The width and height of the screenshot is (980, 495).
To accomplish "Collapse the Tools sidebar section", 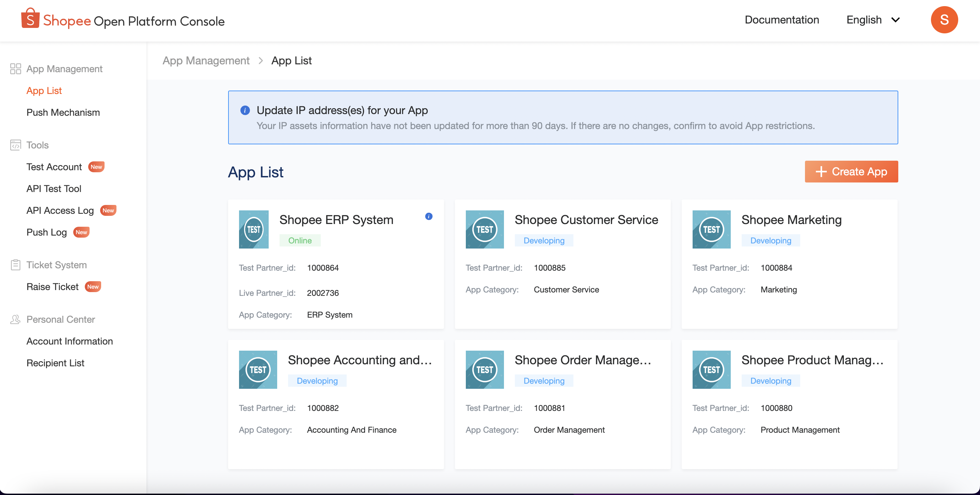I will [x=37, y=145].
